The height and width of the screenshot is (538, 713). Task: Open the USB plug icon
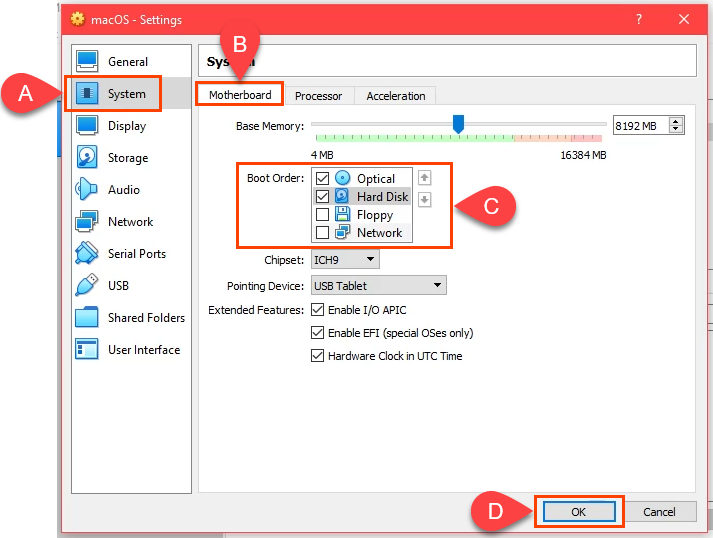tap(86, 285)
